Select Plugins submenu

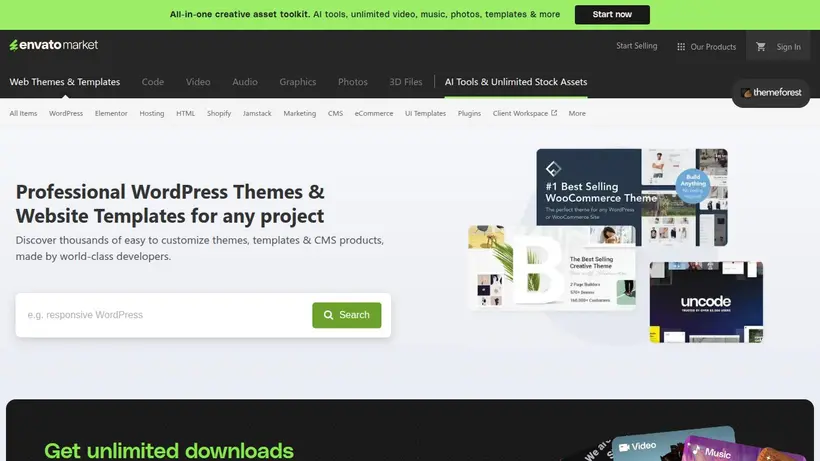(469, 113)
